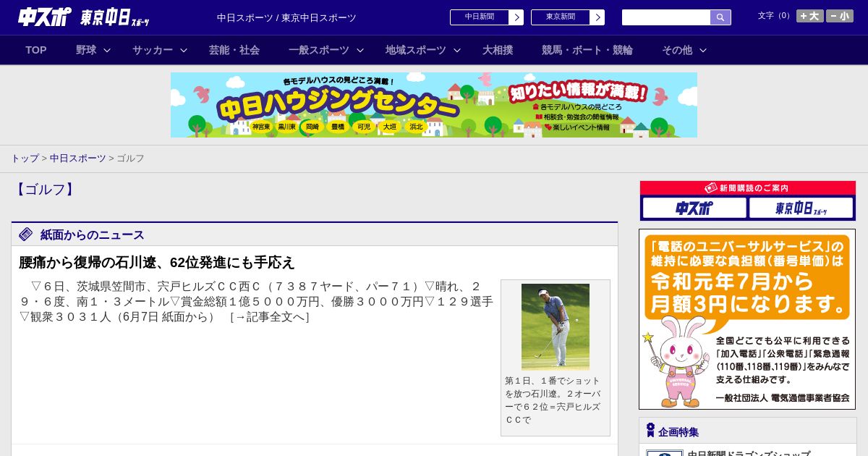The image size is (868, 456).
Task: Click the 中日ハウジングセンター banner ad
Action: point(434,105)
